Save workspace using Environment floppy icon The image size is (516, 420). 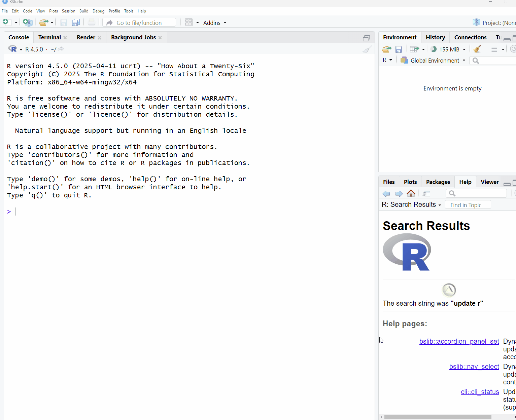(x=399, y=49)
